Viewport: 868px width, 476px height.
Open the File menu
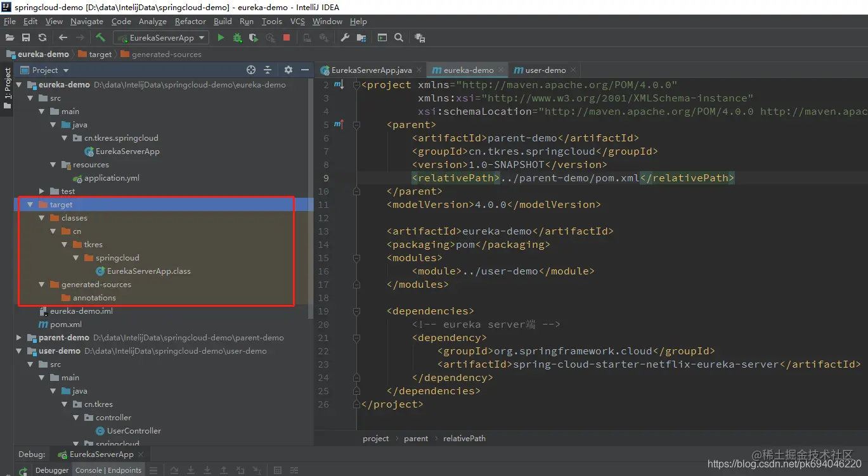(10, 22)
